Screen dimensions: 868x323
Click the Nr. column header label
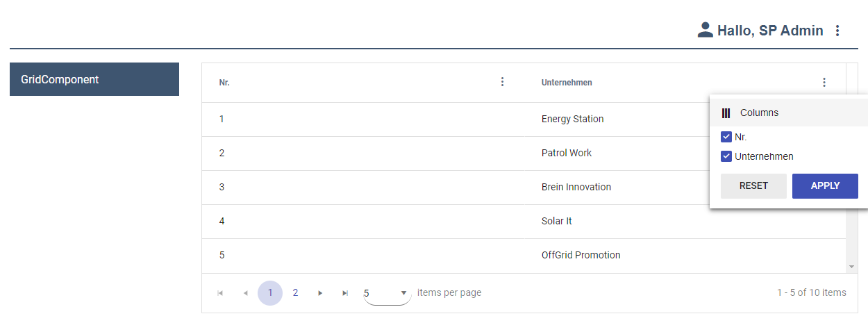[224, 83]
